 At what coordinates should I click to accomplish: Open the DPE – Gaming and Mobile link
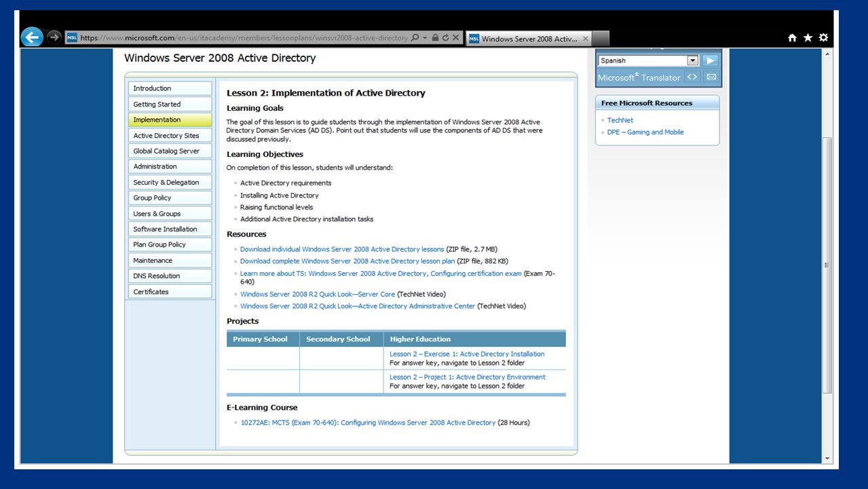point(645,132)
